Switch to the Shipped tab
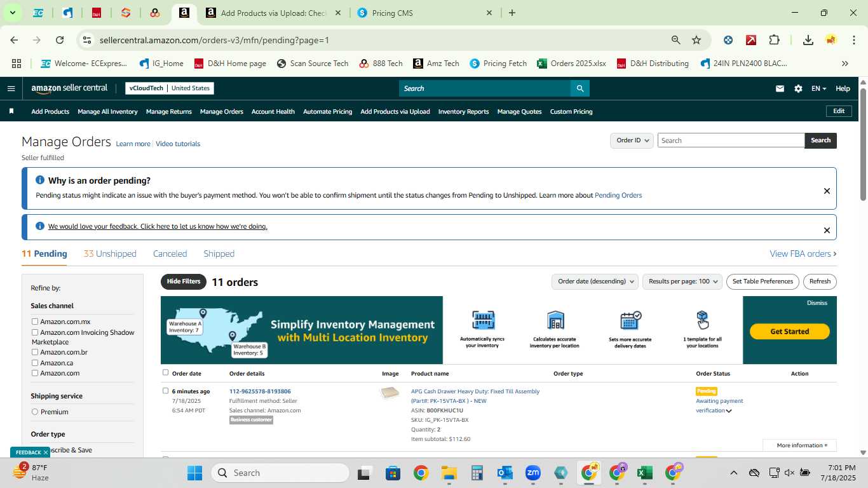868x488 pixels. tap(219, 254)
